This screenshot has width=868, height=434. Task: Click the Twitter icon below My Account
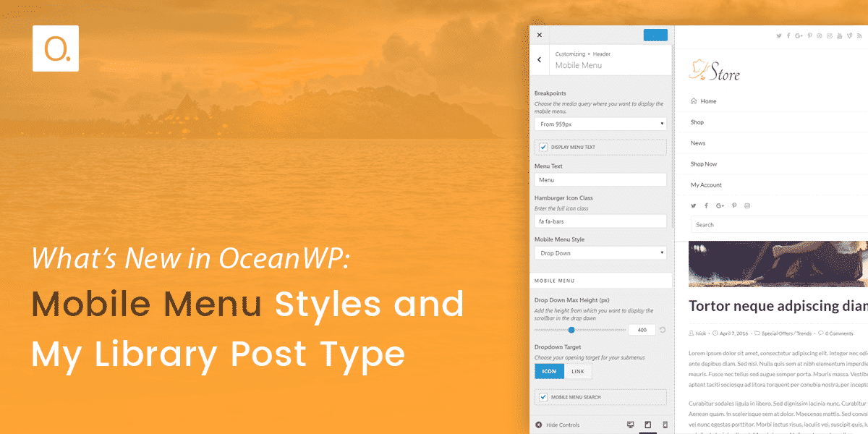pos(694,206)
